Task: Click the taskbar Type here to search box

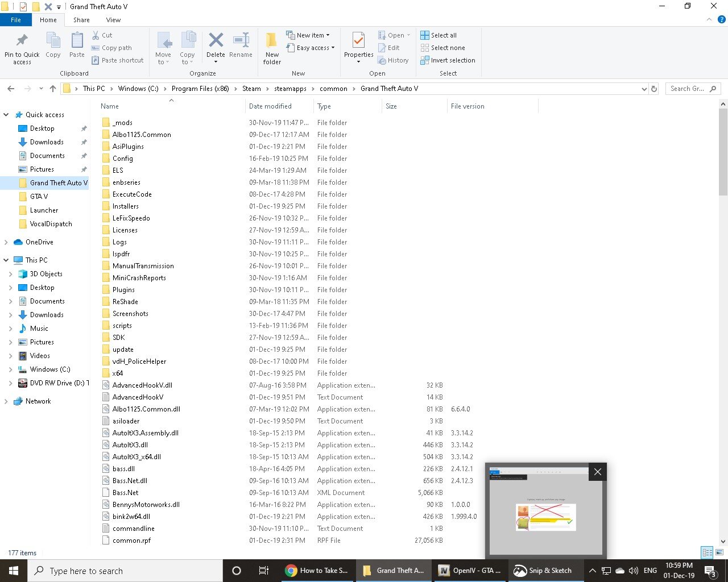Action: [x=125, y=571]
